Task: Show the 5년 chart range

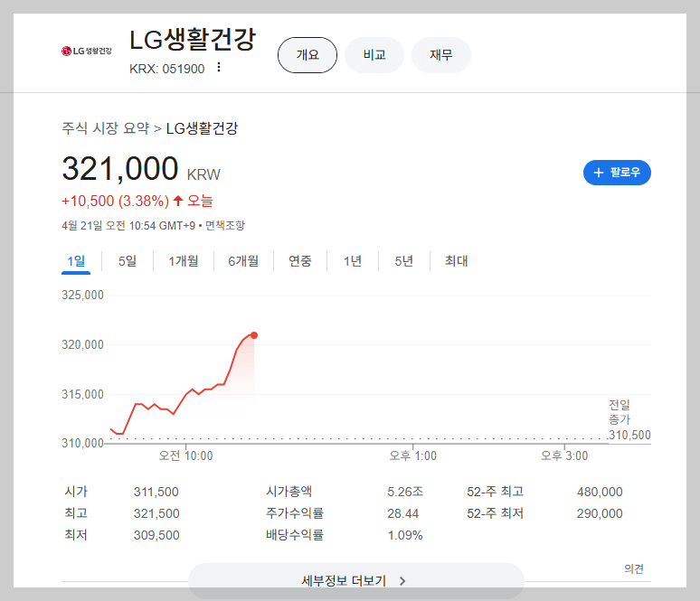Action: 404,261
